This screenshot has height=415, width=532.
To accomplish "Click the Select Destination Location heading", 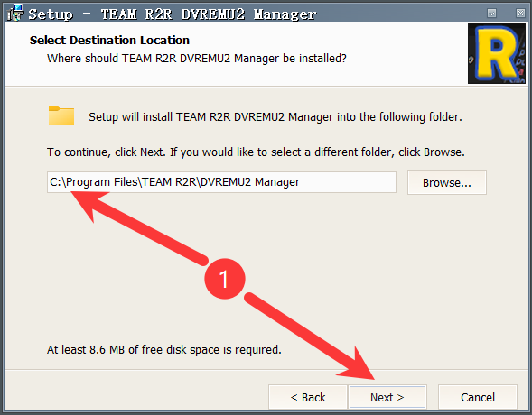I will [x=109, y=41].
